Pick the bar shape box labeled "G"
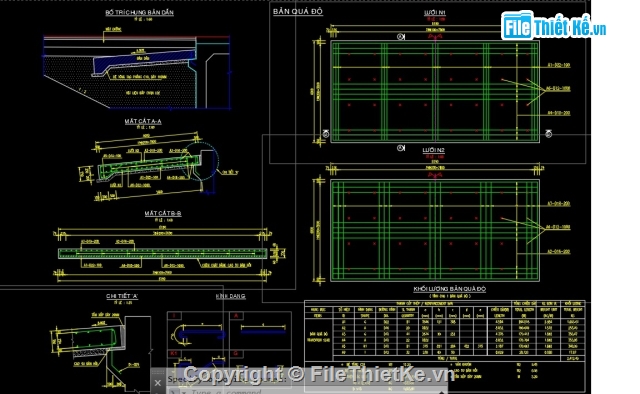The width and height of the screenshot is (640, 394). (x=260, y=359)
